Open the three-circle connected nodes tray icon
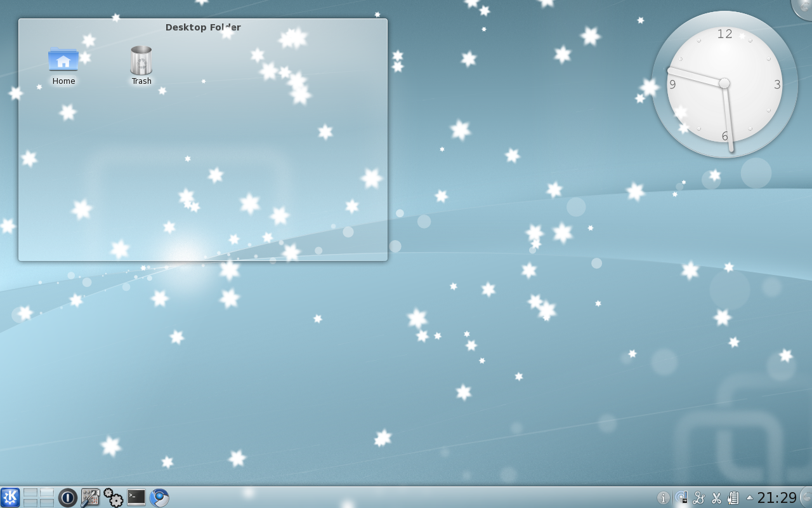The width and height of the screenshot is (812, 508). point(699,498)
